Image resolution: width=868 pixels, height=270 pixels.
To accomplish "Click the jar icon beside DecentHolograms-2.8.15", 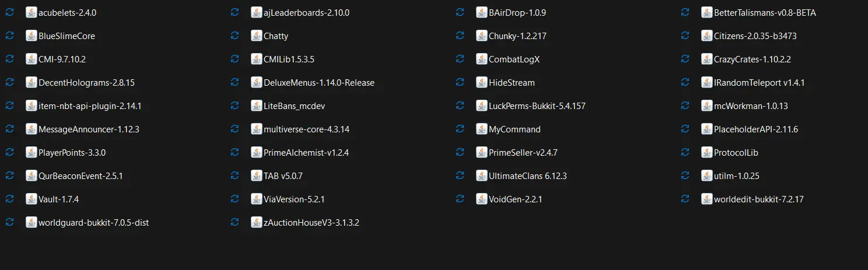I will coord(31,82).
